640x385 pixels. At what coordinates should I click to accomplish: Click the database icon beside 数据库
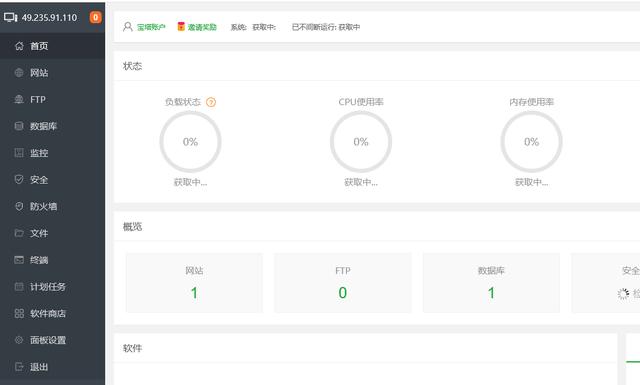(x=19, y=126)
